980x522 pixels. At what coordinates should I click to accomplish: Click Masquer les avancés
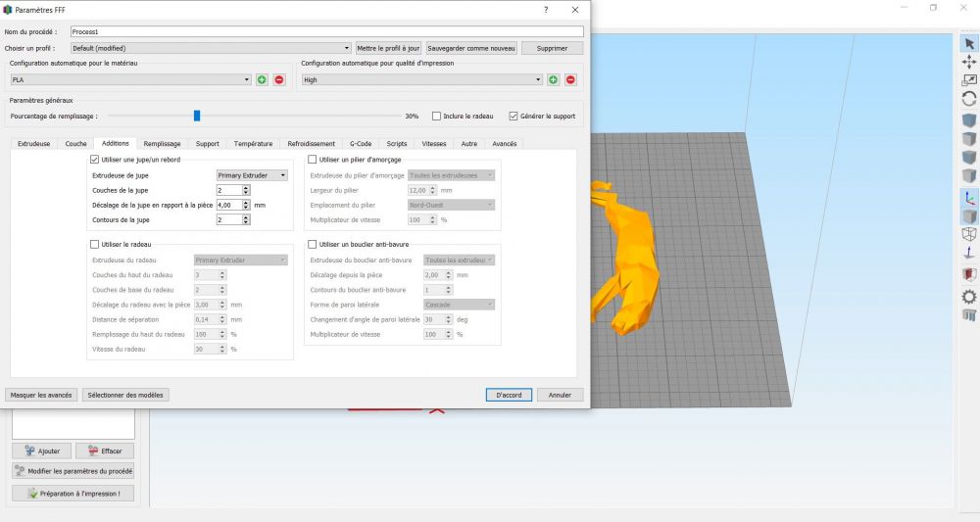pyautogui.click(x=41, y=396)
